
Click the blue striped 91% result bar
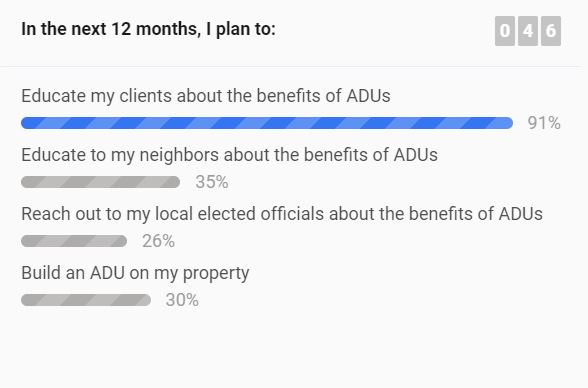coord(267,123)
